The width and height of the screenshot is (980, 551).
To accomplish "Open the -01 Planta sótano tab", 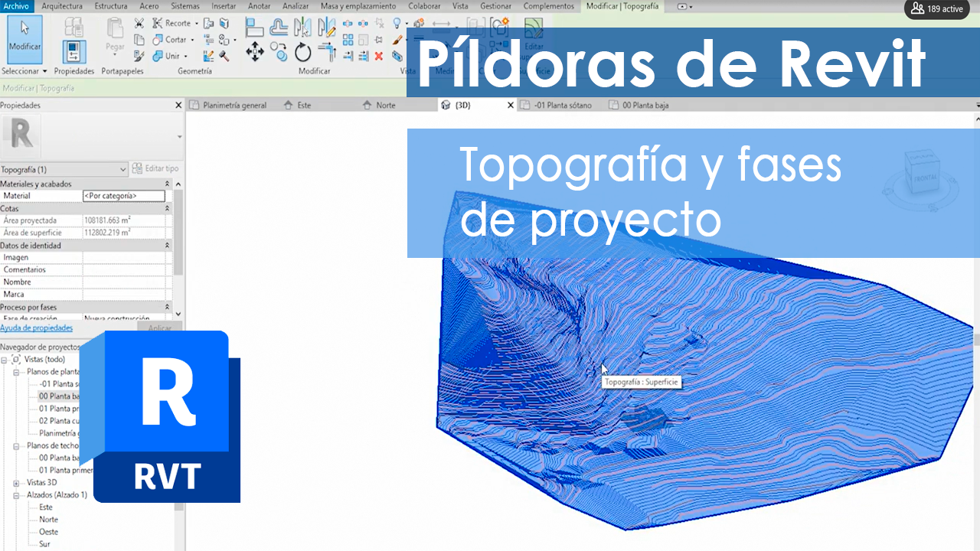I will (557, 105).
